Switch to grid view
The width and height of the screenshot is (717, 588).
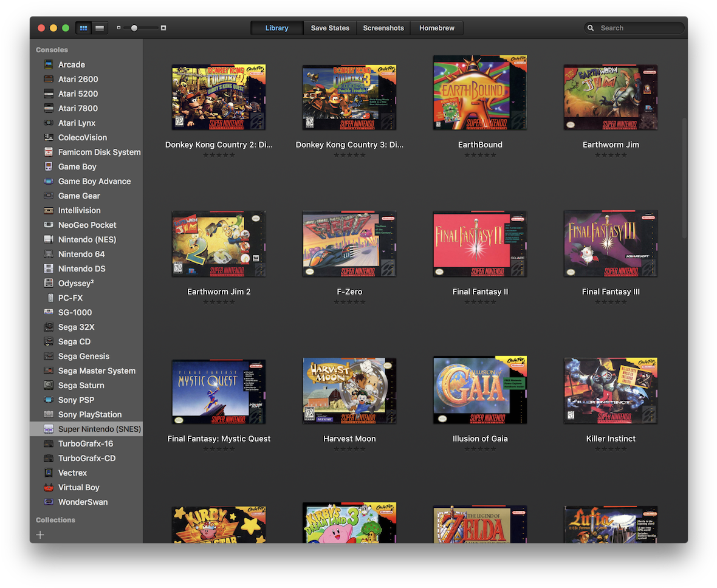pos(83,28)
